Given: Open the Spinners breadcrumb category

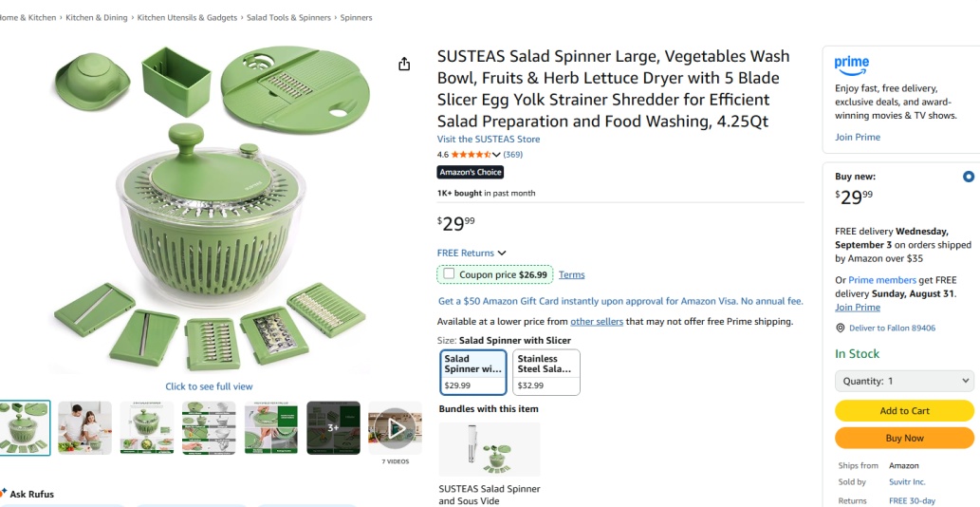Looking at the screenshot, I should (x=356, y=18).
